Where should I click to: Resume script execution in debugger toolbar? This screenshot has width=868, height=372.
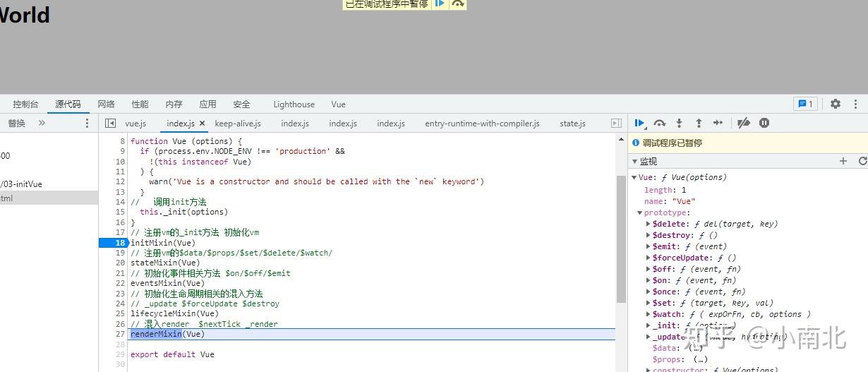[639, 123]
